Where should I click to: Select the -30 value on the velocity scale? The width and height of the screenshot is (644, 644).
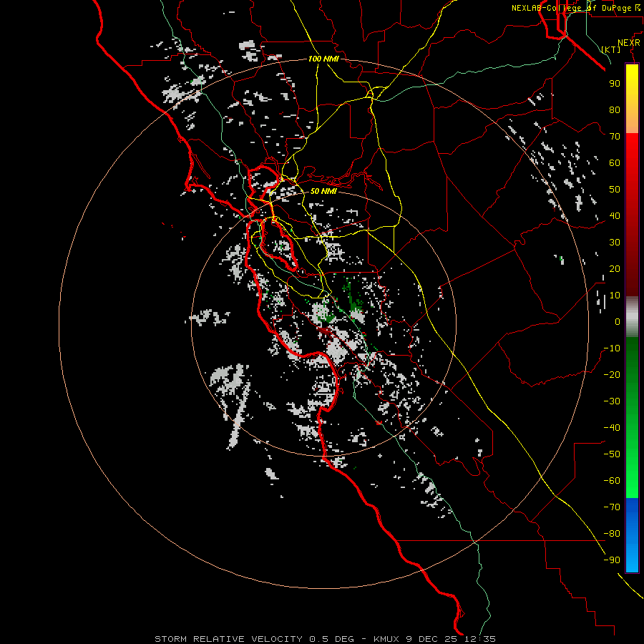click(x=612, y=401)
